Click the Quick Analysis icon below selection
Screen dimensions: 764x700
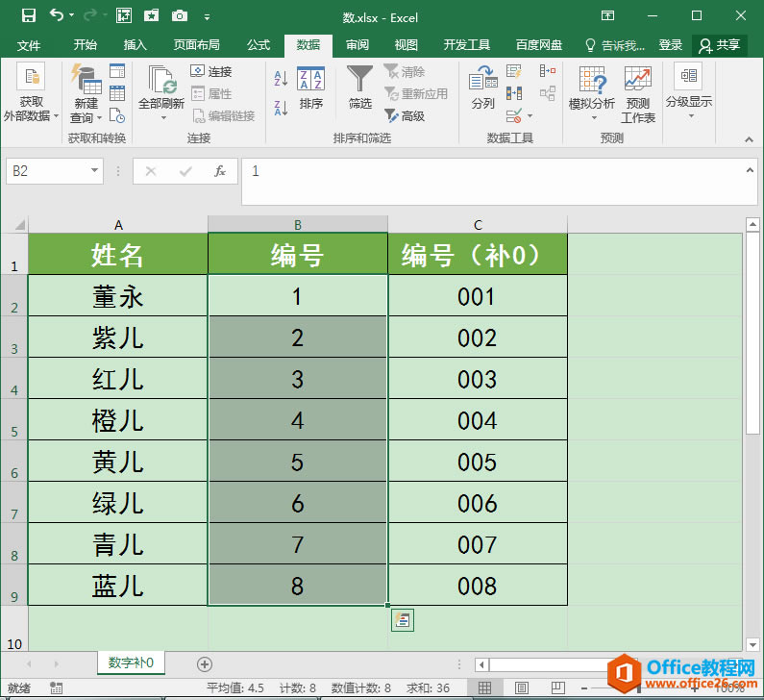[403, 620]
